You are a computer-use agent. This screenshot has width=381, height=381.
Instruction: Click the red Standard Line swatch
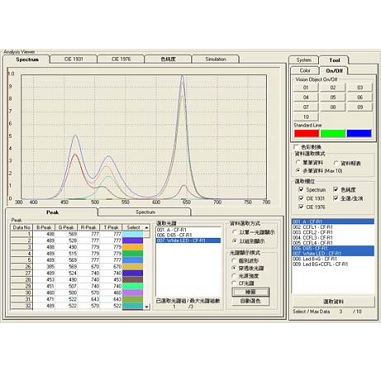(x=306, y=133)
